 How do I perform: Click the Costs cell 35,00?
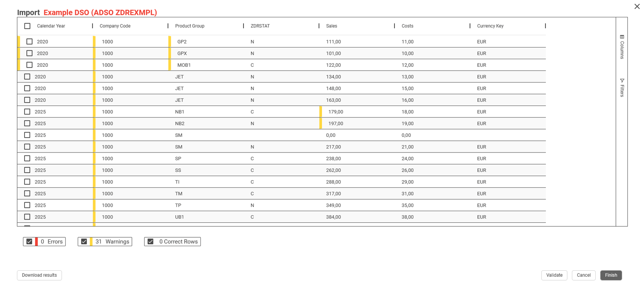tap(432, 205)
